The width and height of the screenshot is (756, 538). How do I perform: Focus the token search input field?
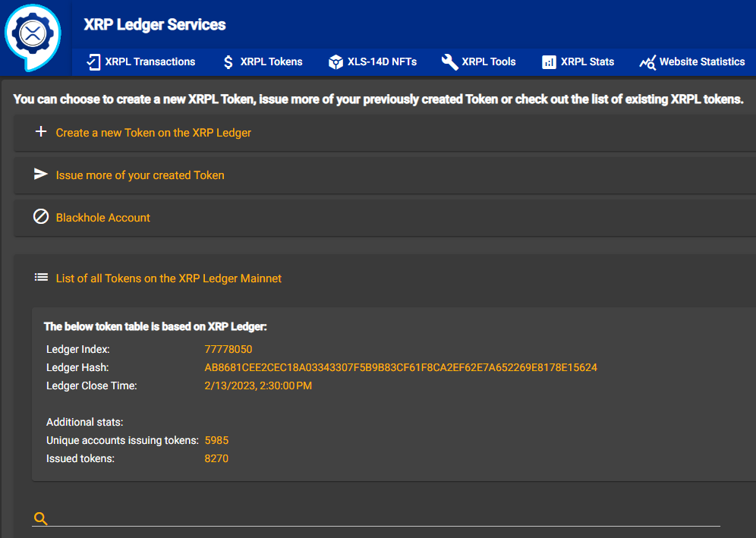coord(380,518)
